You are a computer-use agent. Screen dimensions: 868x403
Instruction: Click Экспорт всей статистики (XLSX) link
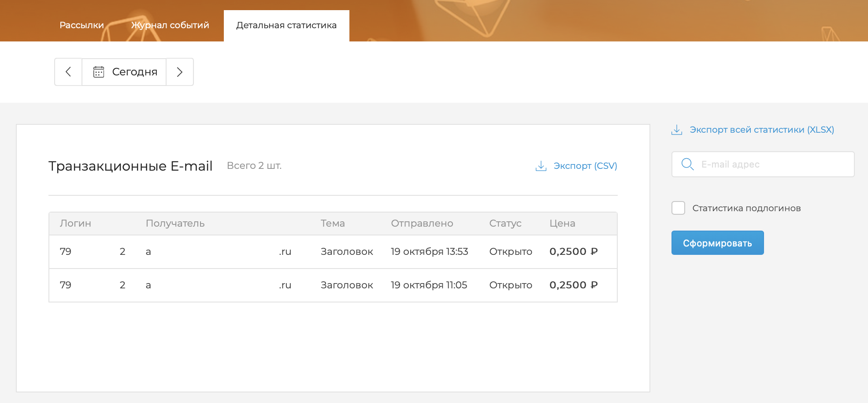coord(761,130)
